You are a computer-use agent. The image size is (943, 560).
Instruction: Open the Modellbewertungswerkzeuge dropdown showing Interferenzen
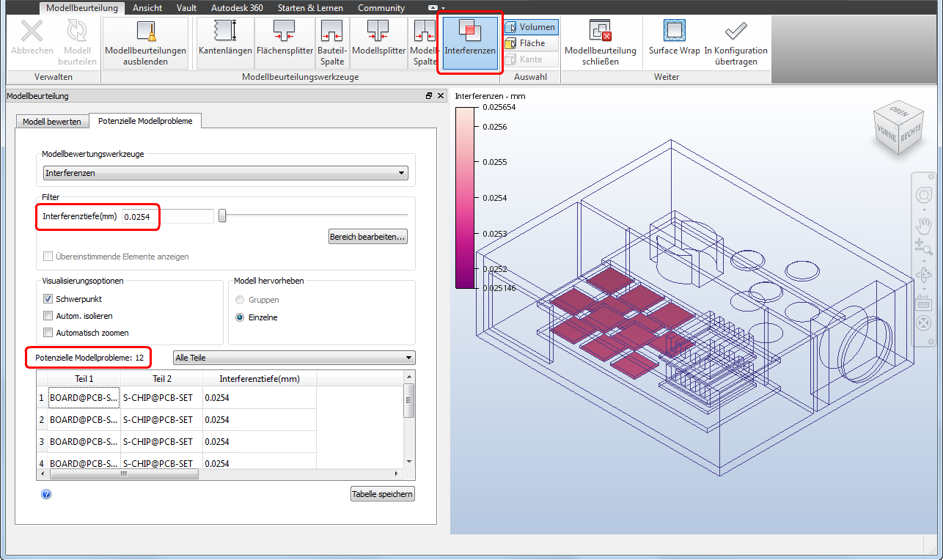(225, 173)
